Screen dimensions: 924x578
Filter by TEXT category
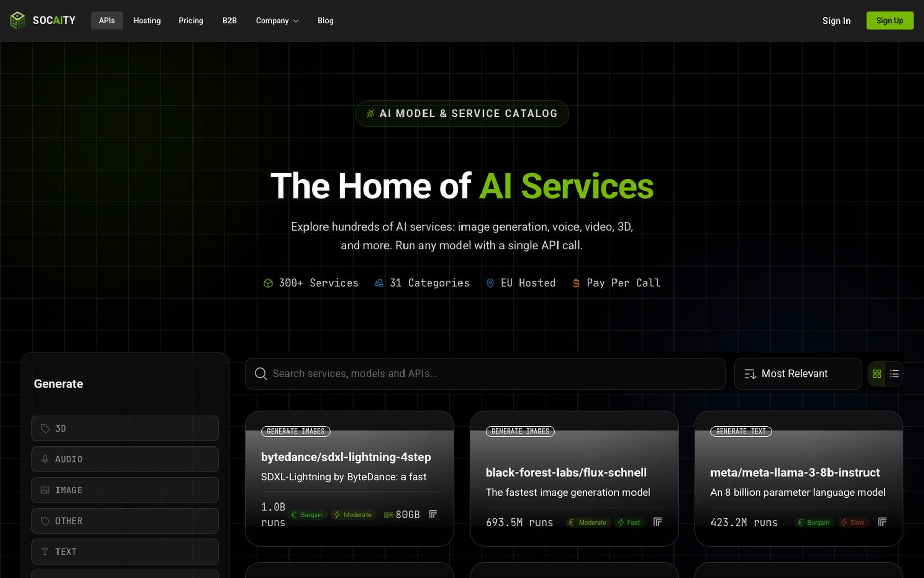click(125, 552)
